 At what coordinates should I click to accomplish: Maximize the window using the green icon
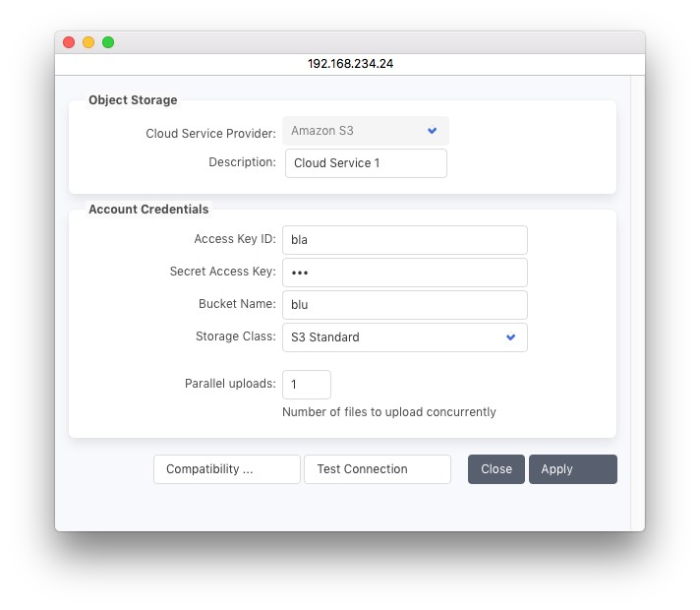click(108, 42)
